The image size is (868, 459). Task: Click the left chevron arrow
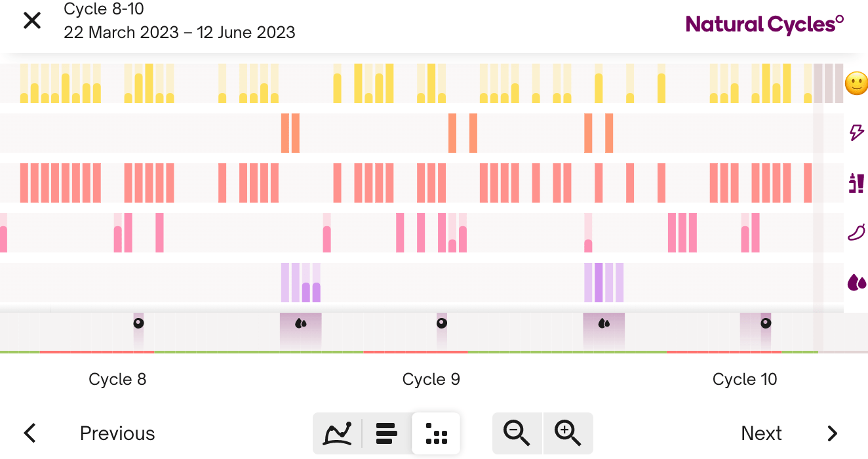pos(30,433)
